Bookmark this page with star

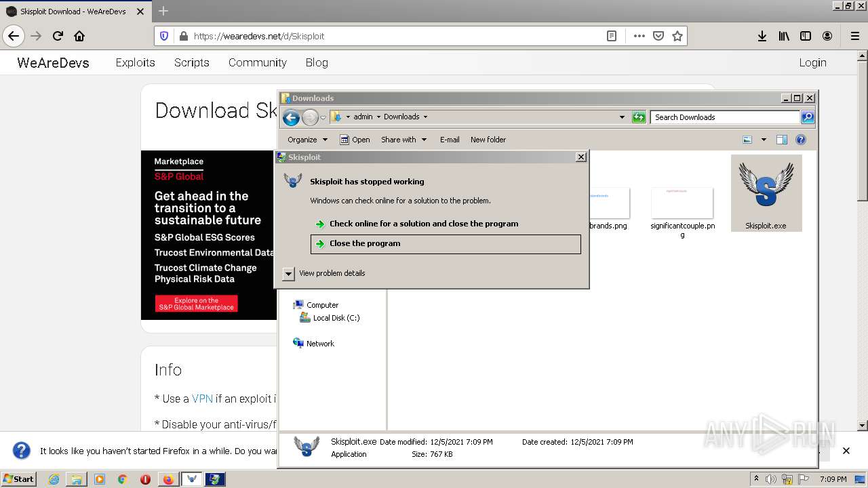click(x=677, y=36)
